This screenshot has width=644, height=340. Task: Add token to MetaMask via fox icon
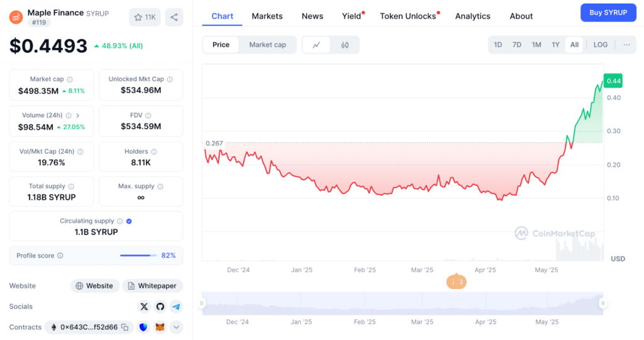click(160, 327)
